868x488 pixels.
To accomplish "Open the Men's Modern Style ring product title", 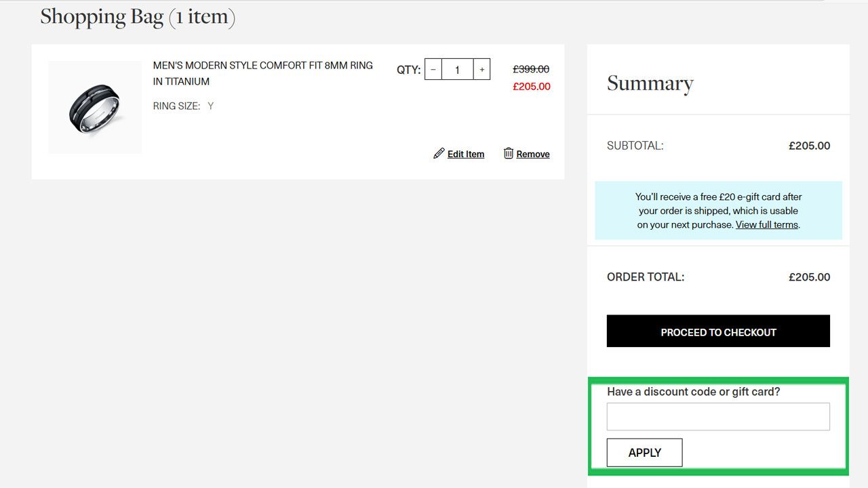I will 262,73.
